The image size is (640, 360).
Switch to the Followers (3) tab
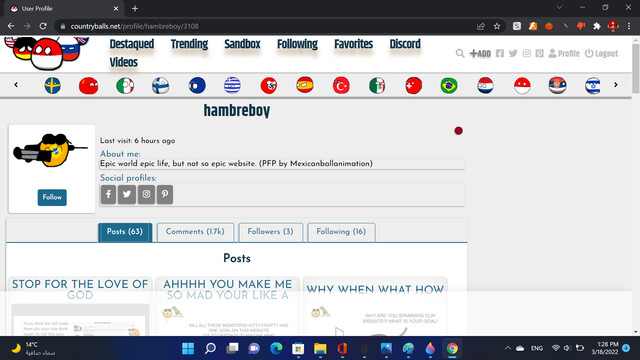coord(270,232)
